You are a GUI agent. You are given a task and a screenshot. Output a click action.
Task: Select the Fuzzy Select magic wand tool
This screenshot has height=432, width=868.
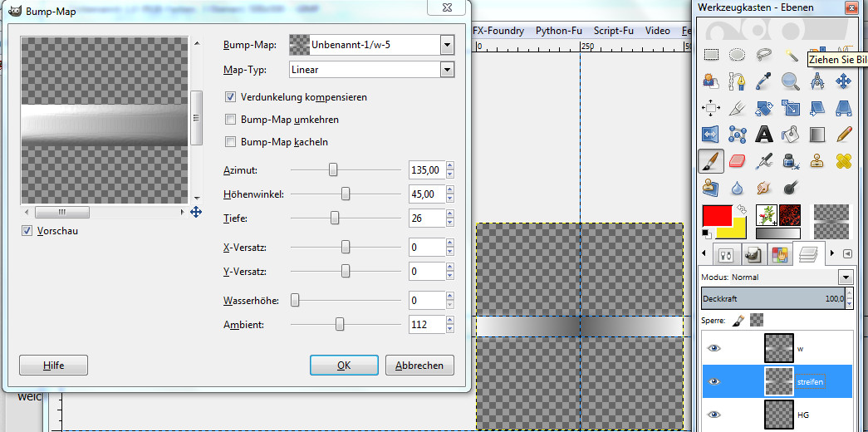coord(791,54)
